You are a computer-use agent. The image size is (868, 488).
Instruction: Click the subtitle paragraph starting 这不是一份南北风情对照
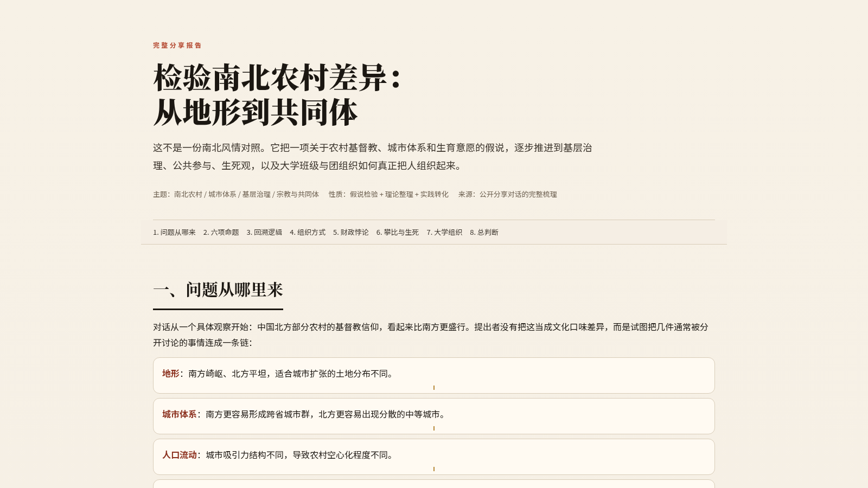point(373,157)
